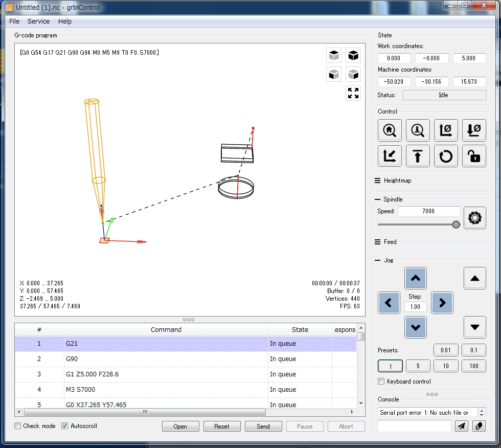
Task: Click the Safe position up-arrow button
Action: (x=418, y=156)
